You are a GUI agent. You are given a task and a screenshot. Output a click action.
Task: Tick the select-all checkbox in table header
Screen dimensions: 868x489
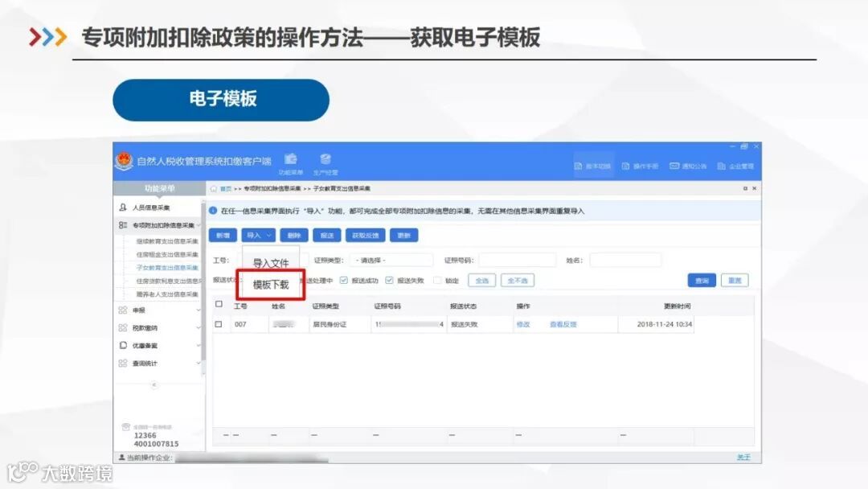219,304
